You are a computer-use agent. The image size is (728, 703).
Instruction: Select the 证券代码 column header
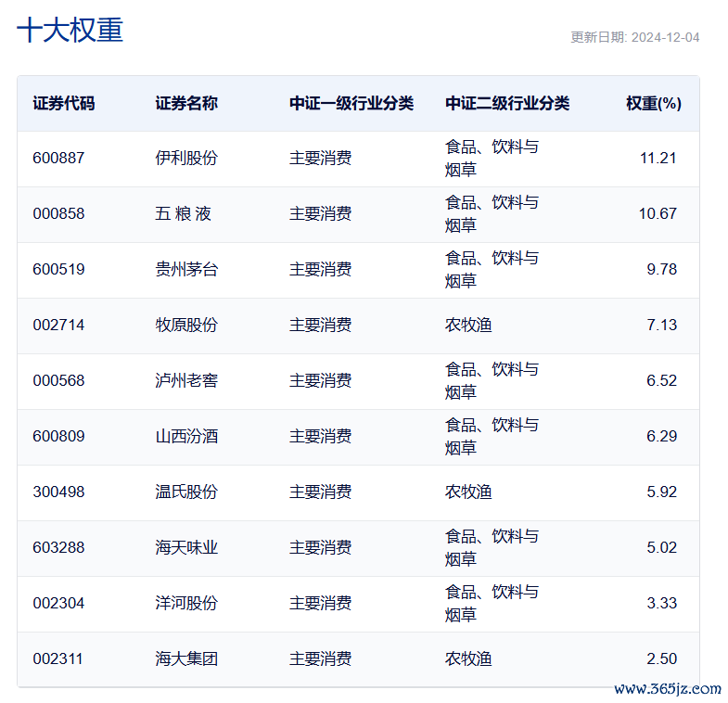pos(64,103)
